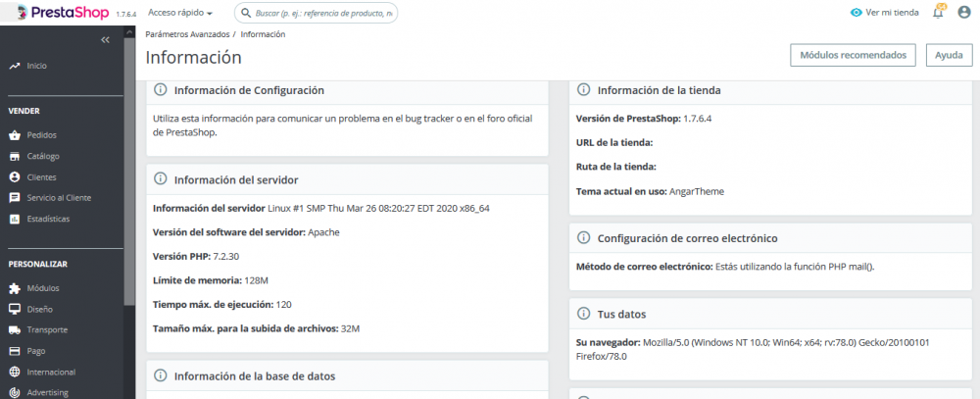Click info icon of Información del servidor
980x399 pixels.
(x=160, y=179)
